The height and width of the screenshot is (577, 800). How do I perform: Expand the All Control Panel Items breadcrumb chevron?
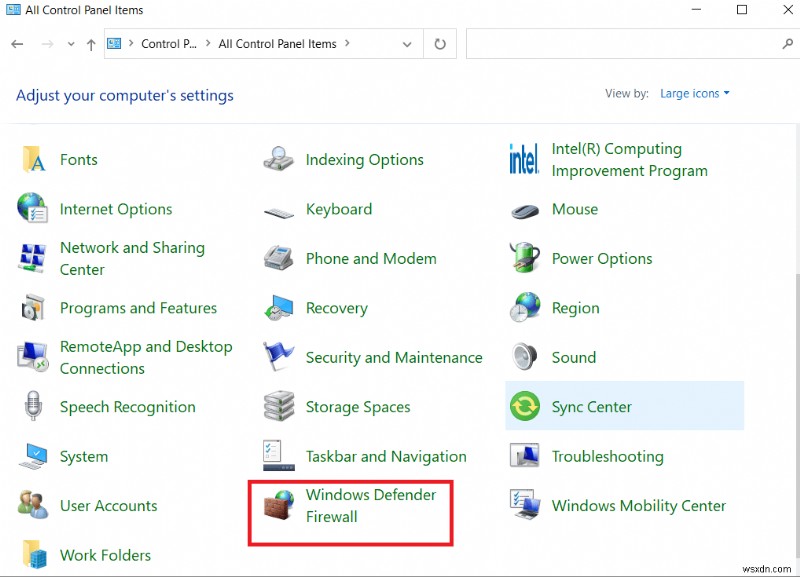pyautogui.click(x=347, y=44)
